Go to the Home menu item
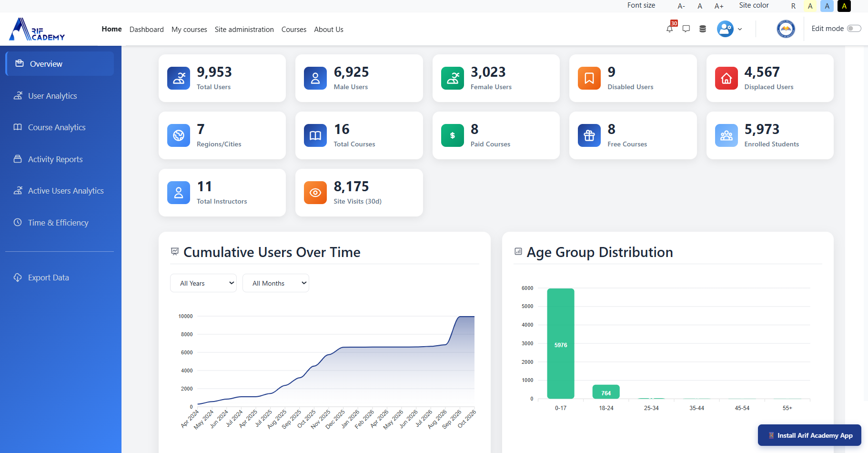Image resolution: width=868 pixels, height=453 pixels. point(112,29)
